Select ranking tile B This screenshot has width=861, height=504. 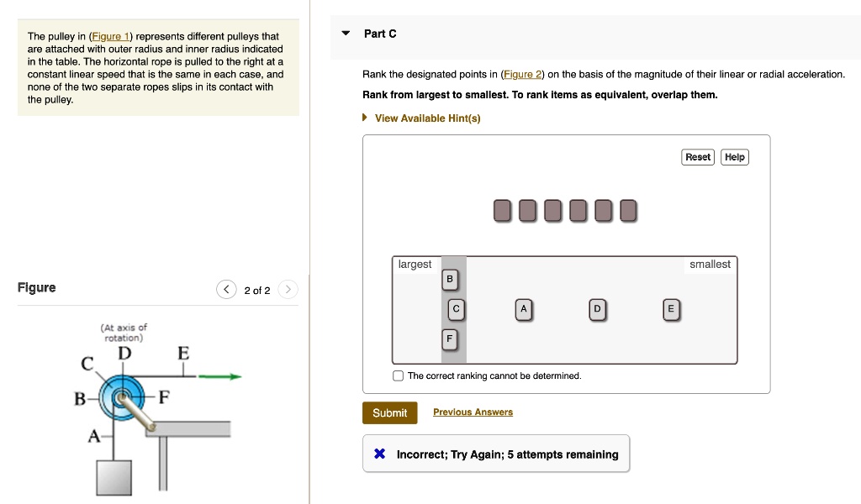450,279
